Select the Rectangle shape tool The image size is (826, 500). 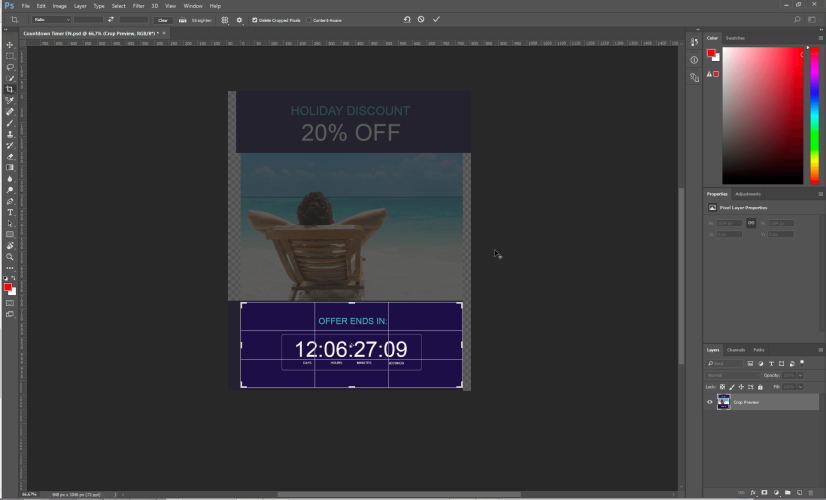click(10, 234)
